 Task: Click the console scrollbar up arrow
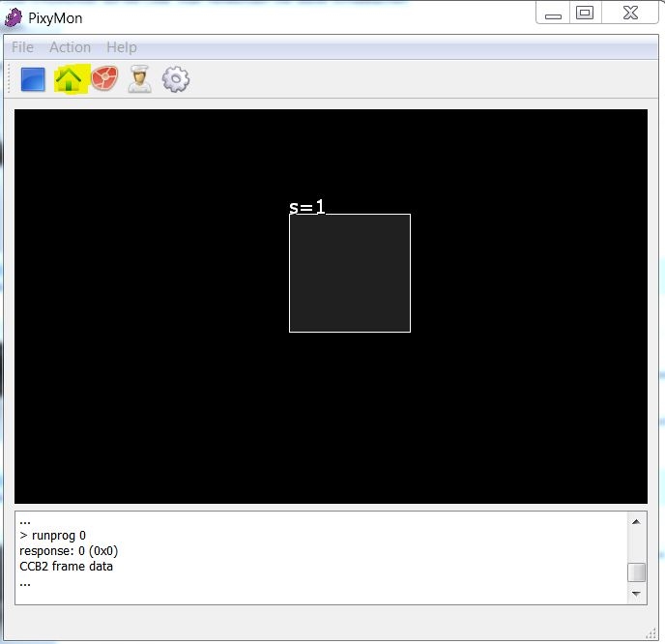636,522
